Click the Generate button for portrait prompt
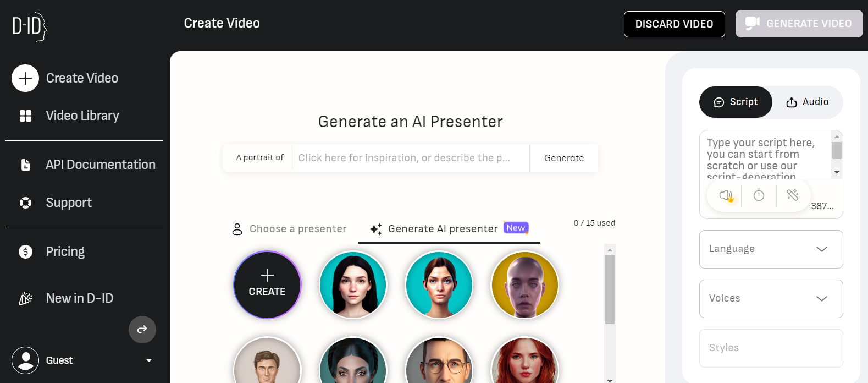 (x=563, y=158)
